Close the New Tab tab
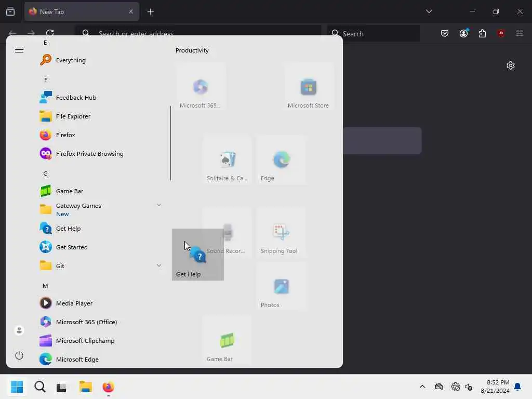The height and width of the screenshot is (399, 532). coord(131,11)
